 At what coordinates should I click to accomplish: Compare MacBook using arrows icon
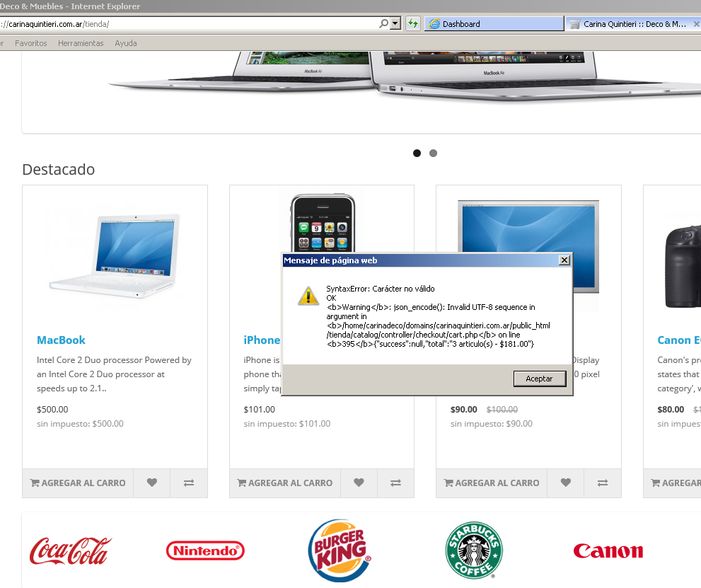click(x=189, y=483)
